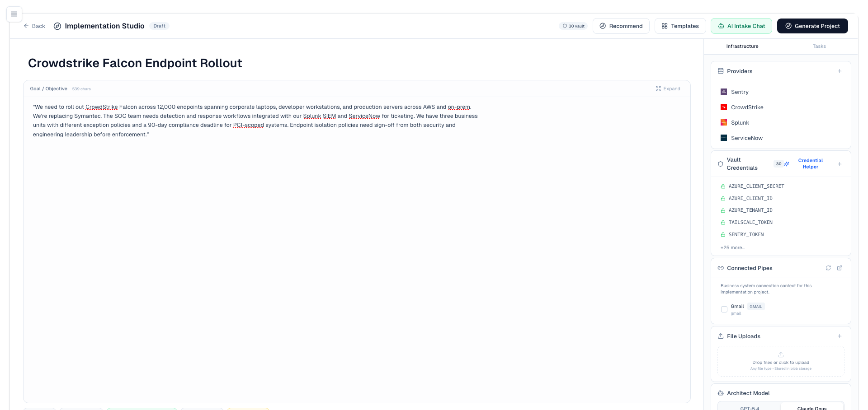The height and width of the screenshot is (410, 868).
Task: Select the Splunk provider row
Action: click(x=781, y=122)
